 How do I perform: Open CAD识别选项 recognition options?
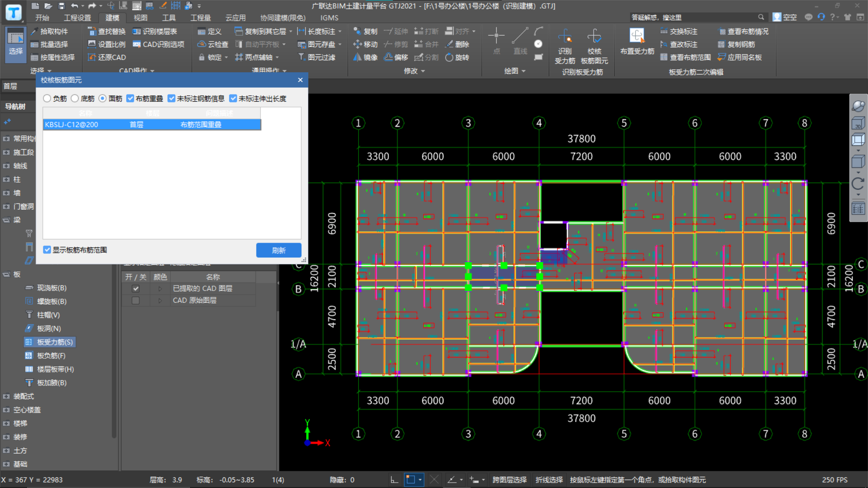pos(158,44)
